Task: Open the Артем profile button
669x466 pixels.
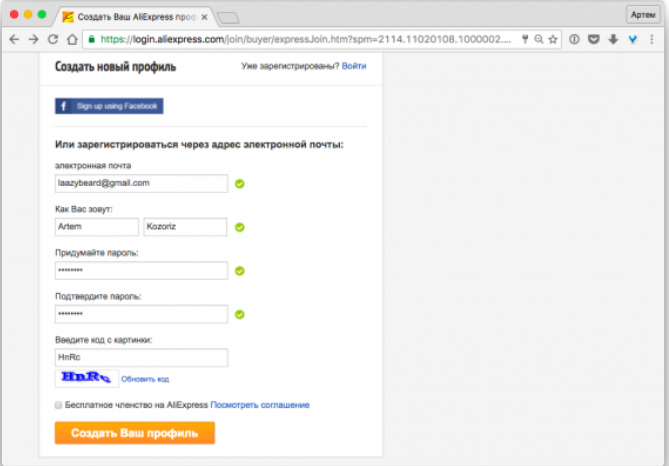Action: coord(643,15)
